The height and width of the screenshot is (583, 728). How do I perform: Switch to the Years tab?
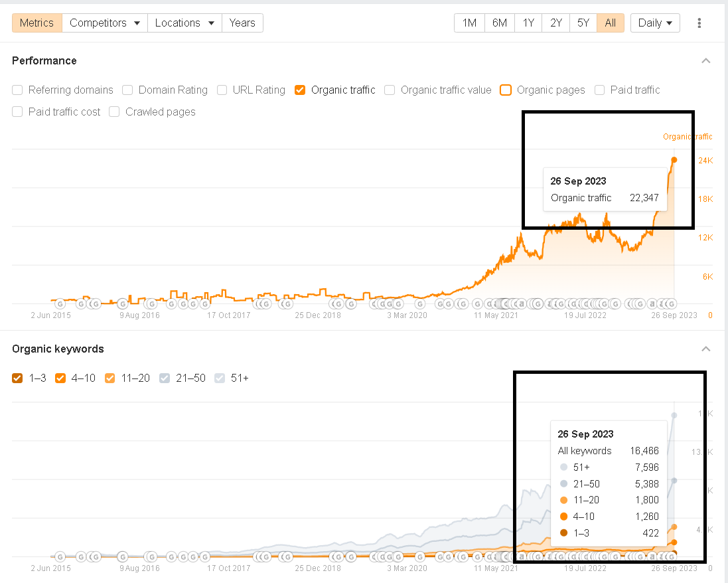coord(242,23)
